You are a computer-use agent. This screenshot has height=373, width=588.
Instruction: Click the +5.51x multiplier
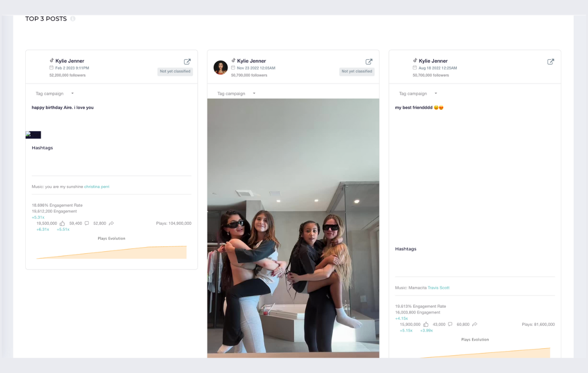[63, 229]
